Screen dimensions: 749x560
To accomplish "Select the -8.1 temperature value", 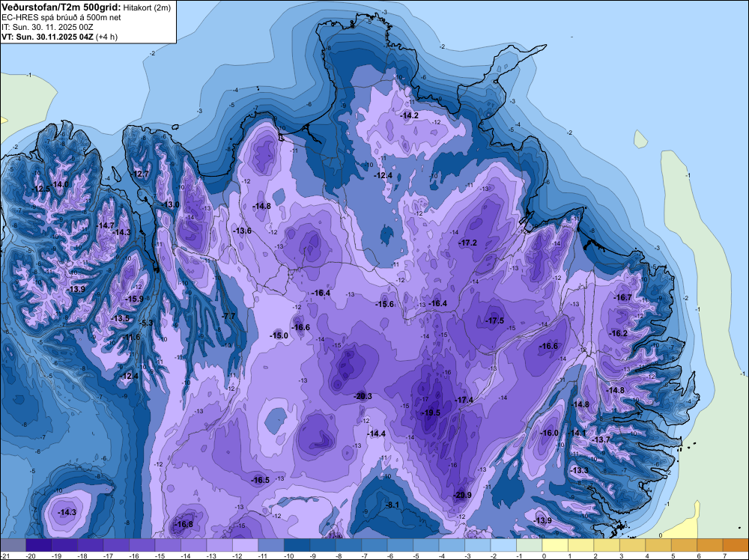I will click(x=392, y=505).
